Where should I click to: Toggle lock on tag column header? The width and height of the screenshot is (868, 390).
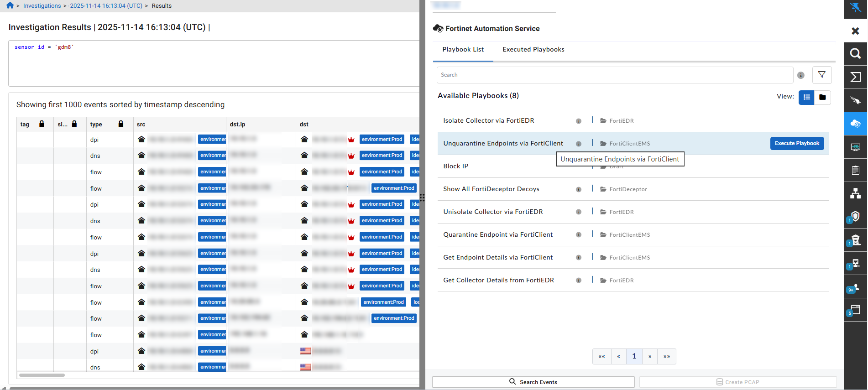(42, 124)
